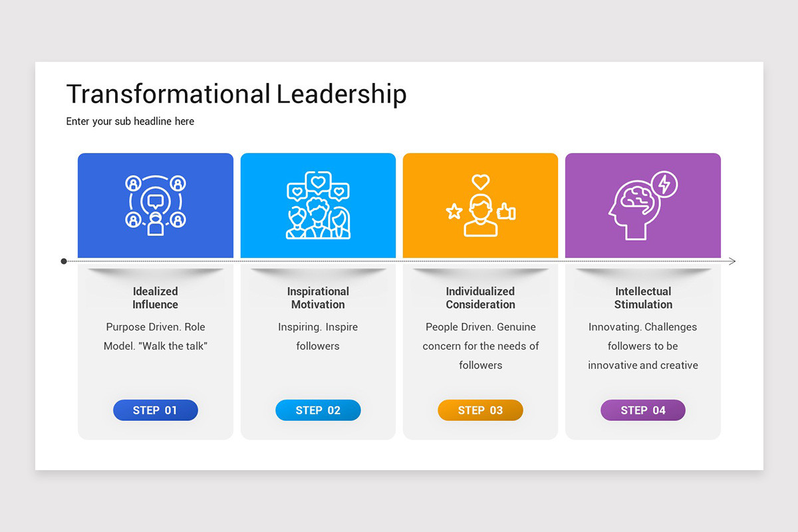Screen dimensions: 798x532
Task: Click the heart above the orange person
Action: tap(480, 182)
